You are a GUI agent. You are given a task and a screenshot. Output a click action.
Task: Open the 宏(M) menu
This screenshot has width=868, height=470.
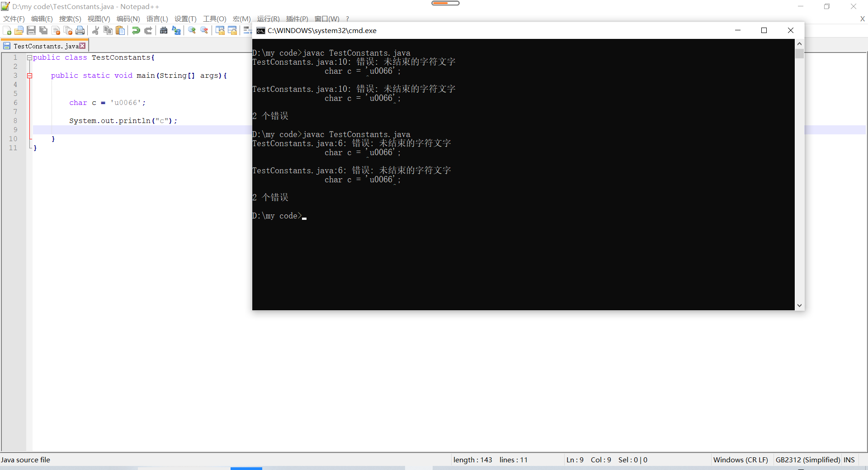[x=242, y=19]
